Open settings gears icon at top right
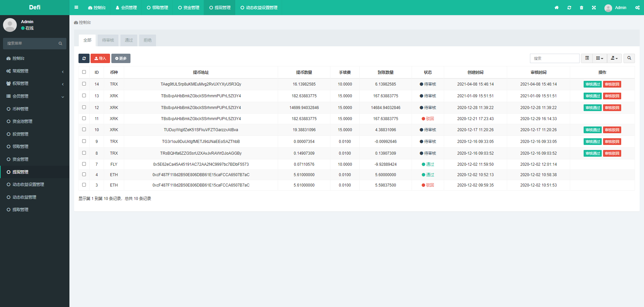Image resolution: width=644 pixels, height=307 pixels. (637, 8)
